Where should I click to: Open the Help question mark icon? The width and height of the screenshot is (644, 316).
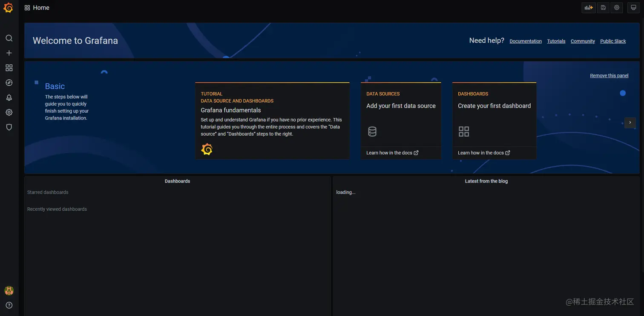pyautogui.click(x=9, y=305)
